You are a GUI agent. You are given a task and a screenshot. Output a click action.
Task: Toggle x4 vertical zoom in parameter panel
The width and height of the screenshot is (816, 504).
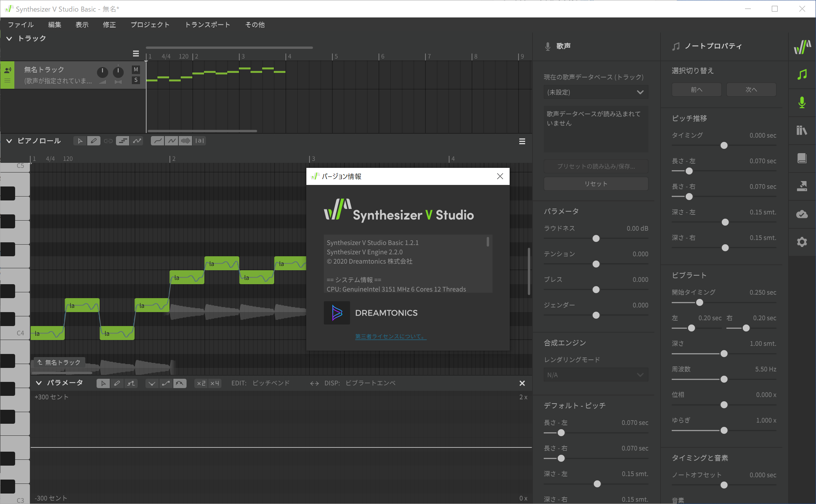click(x=214, y=383)
